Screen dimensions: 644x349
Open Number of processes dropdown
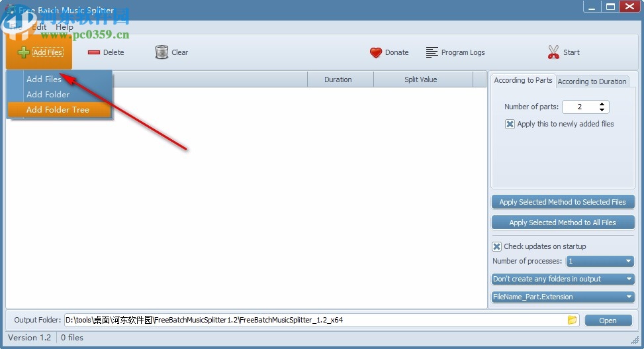point(600,261)
